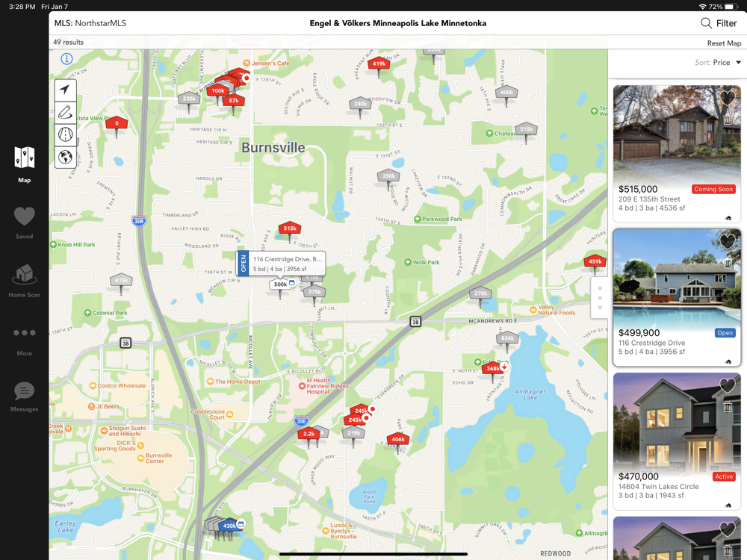The width and height of the screenshot is (747, 560).
Task: Click the red Active status badge
Action: (x=724, y=476)
